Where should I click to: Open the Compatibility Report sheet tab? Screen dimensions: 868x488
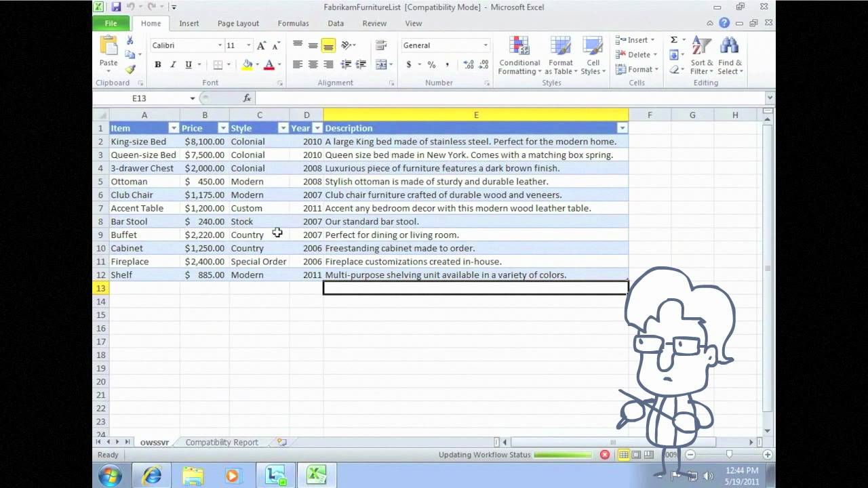pos(222,442)
